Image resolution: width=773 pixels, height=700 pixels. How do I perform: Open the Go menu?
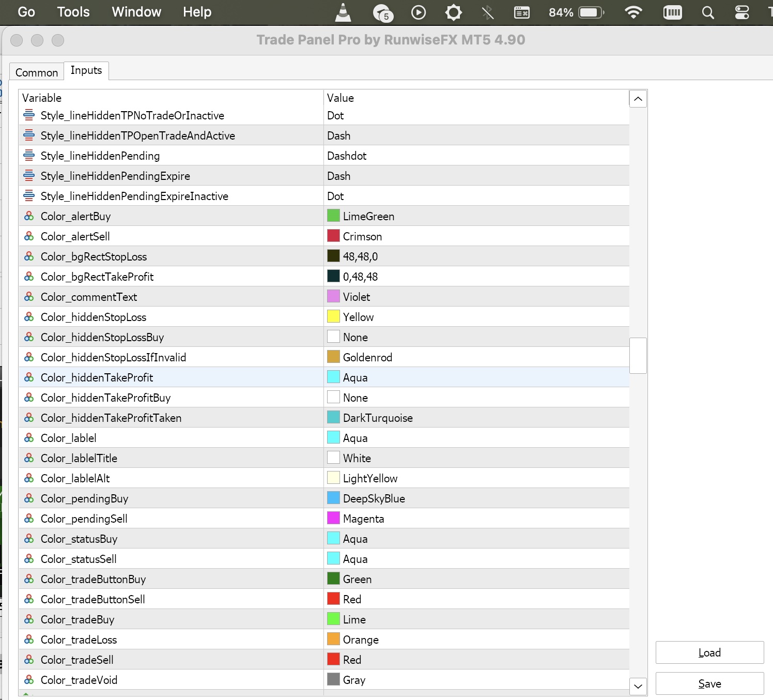tap(26, 12)
